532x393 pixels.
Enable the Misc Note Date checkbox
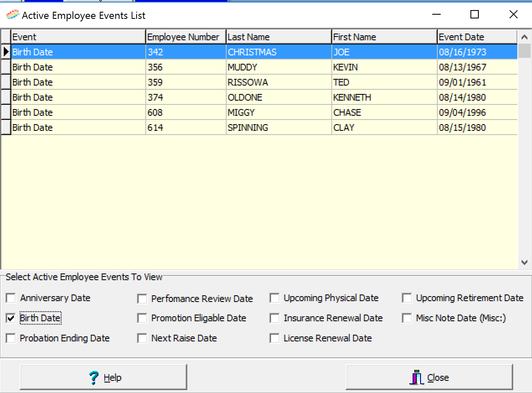[407, 318]
